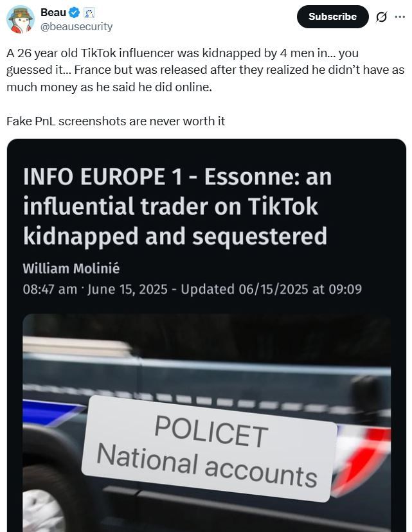Click the display name Beau
This screenshot has width=412, height=532.
point(54,12)
